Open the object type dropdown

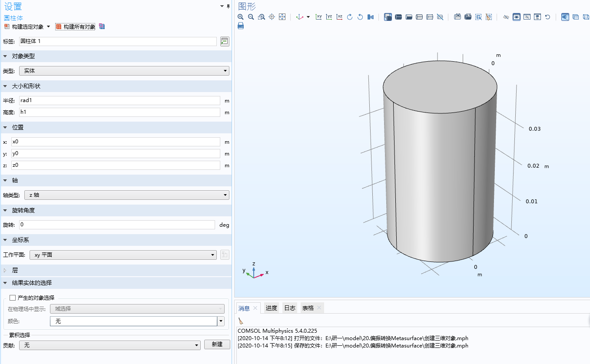pos(125,71)
